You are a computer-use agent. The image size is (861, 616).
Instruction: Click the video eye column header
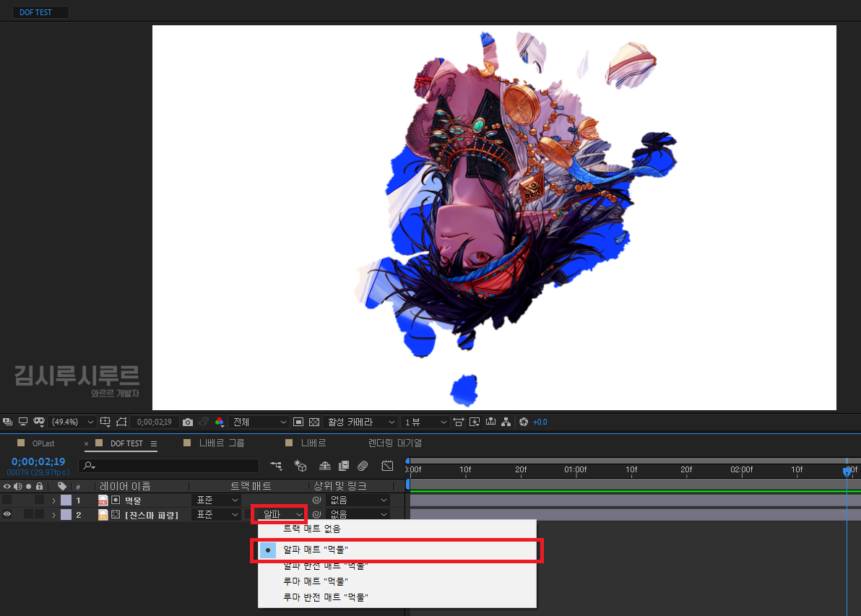point(7,486)
